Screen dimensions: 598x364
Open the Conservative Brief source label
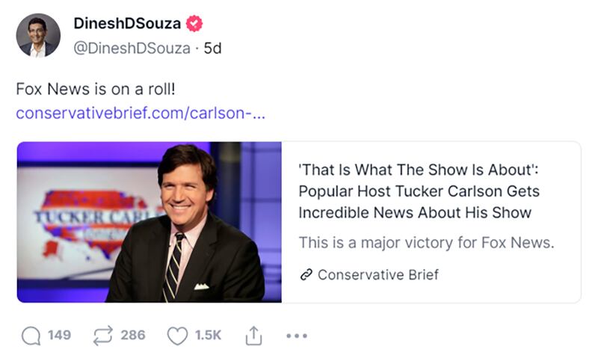377,274
